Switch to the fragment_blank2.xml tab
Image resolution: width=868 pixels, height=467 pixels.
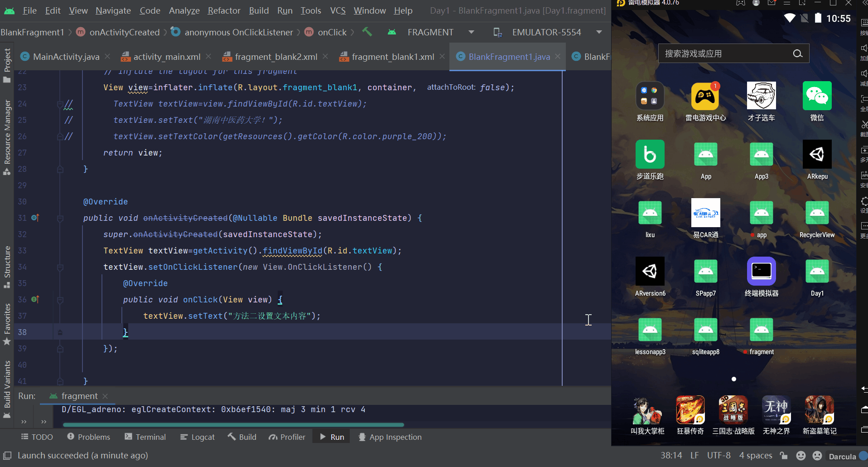pos(276,57)
